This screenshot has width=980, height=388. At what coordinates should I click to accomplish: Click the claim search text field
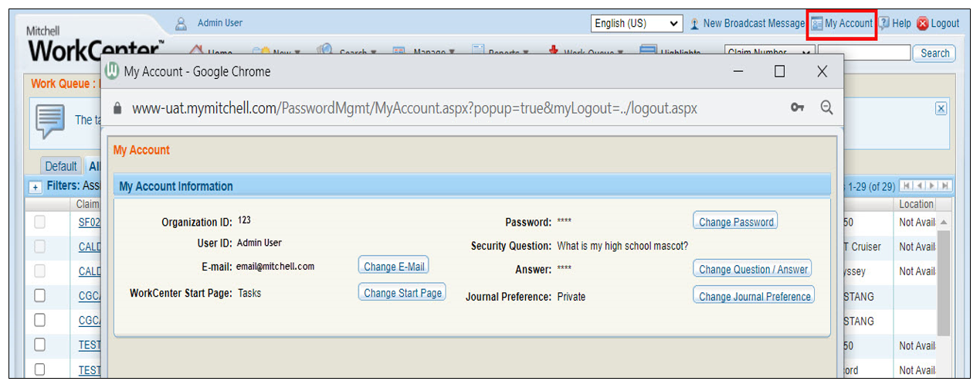click(x=864, y=52)
